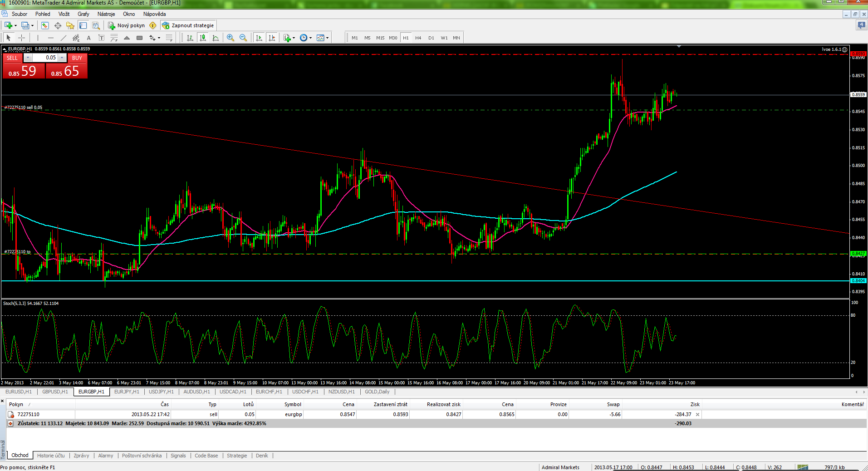Increase the lot volume with up arrow

click(x=62, y=58)
